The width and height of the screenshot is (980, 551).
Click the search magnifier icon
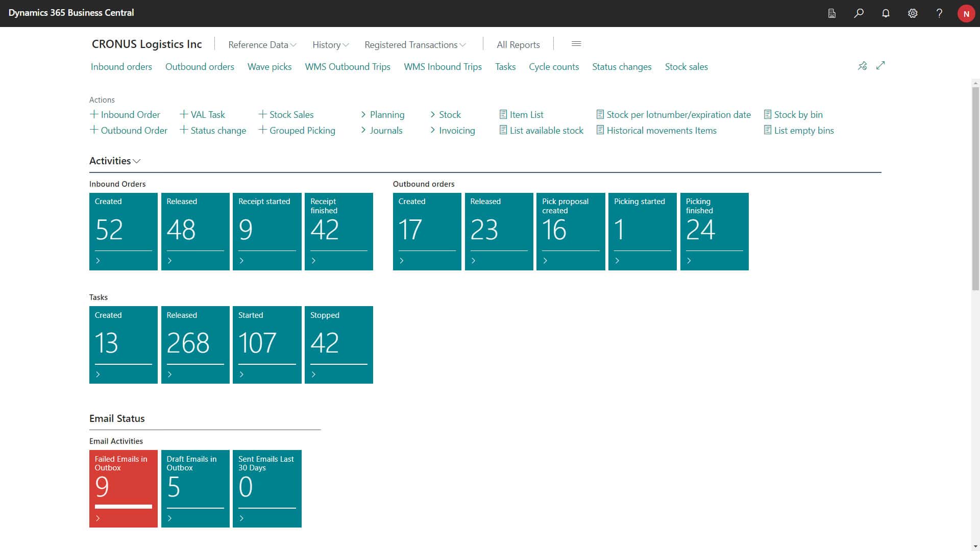(x=859, y=13)
